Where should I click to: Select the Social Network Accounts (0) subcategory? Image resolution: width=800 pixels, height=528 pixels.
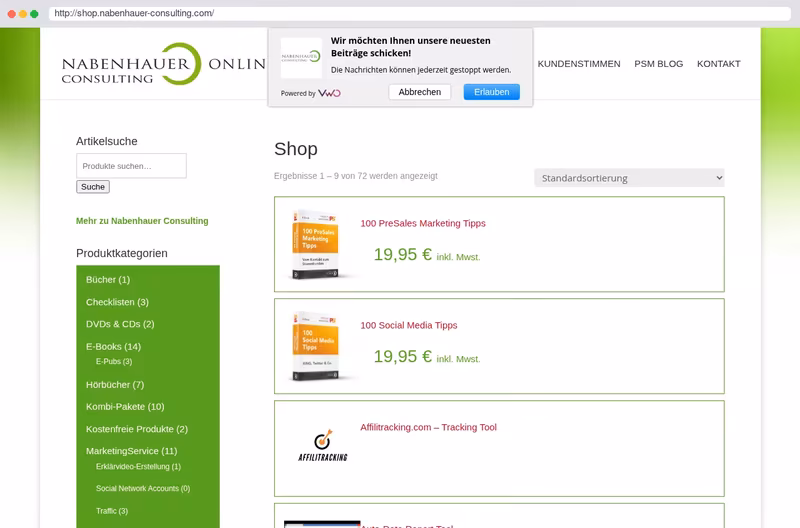point(143,488)
